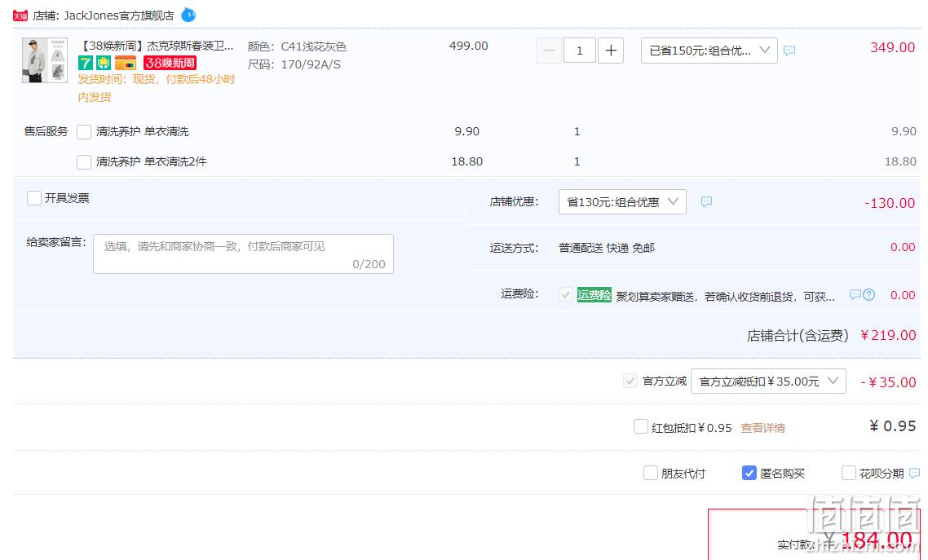Screen dimensions: 928x560
Task: Open the JackJones官方旗舰店 store link
Action: click(x=119, y=15)
